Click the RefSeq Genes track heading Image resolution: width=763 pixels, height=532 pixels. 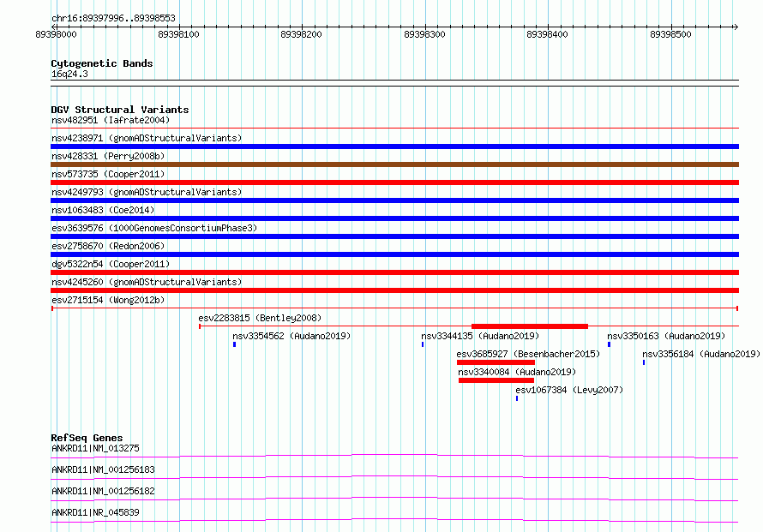pyautogui.click(x=87, y=438)
